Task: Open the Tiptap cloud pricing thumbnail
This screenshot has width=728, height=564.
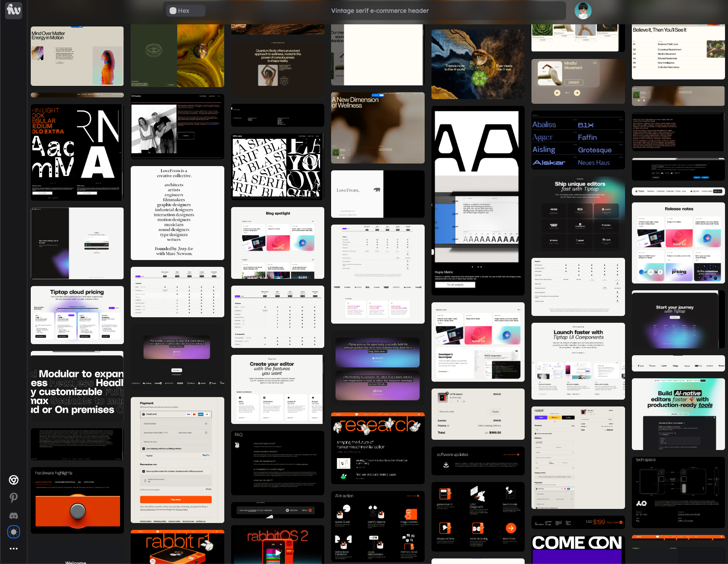Action: coord(77,315)
